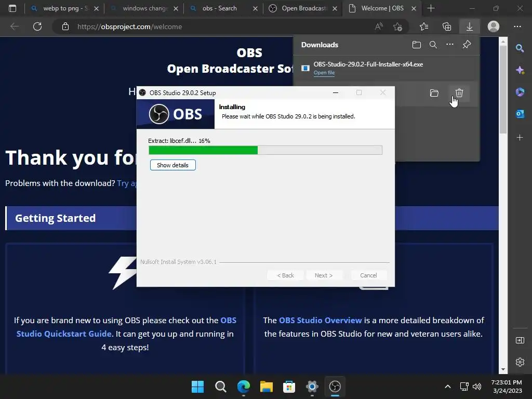The width and height of the screenshot is (532, 399).
Task: Click the page vertical scrollbar thumb
Action: [503, 89]
